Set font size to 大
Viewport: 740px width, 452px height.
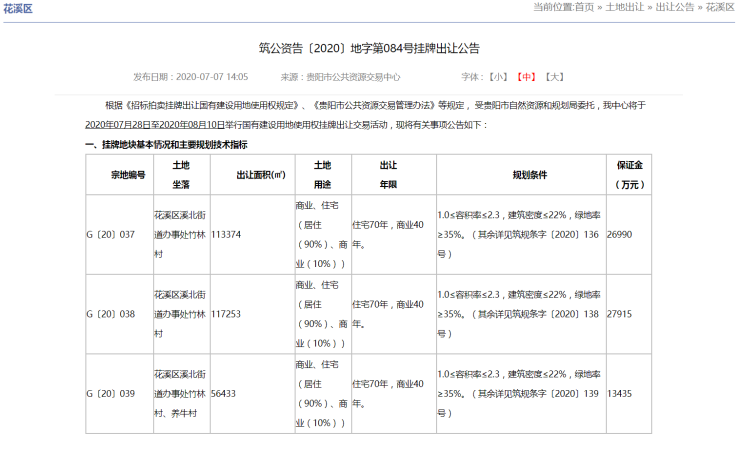(555, 77)
